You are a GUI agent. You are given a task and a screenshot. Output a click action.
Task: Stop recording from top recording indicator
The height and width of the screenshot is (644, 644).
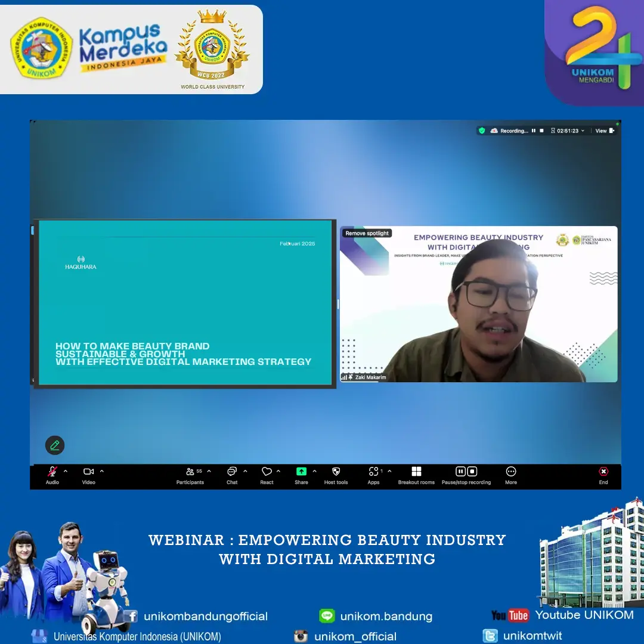click(541, 131)
